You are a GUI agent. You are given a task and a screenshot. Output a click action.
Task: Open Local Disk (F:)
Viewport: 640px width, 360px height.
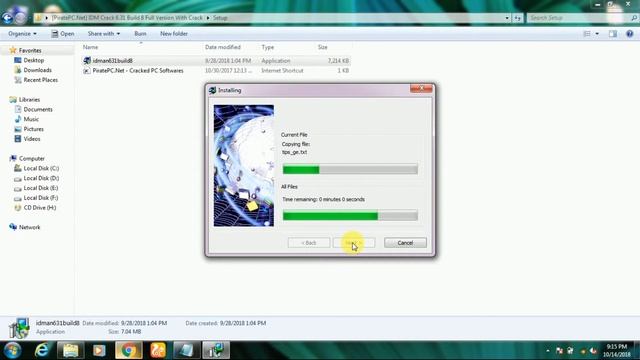[x=41, y=198]
